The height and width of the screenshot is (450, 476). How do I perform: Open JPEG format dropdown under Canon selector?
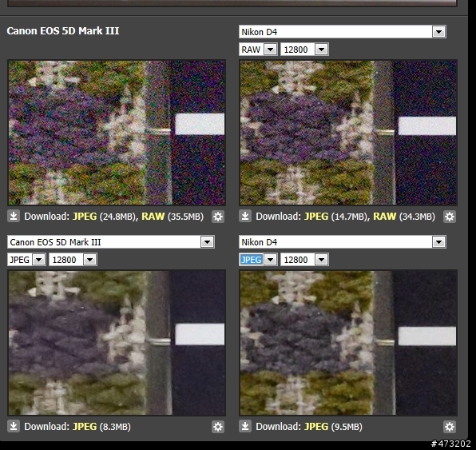pos(26,260)
